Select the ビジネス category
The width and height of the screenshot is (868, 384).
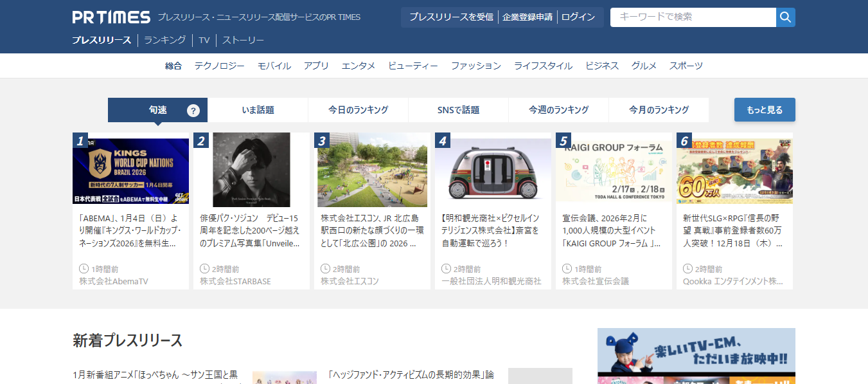point(602,66)
